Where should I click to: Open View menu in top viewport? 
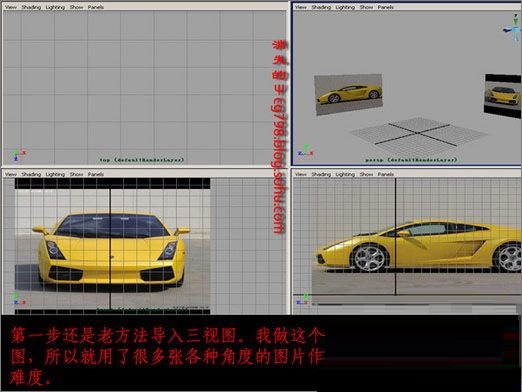[11, 7]
